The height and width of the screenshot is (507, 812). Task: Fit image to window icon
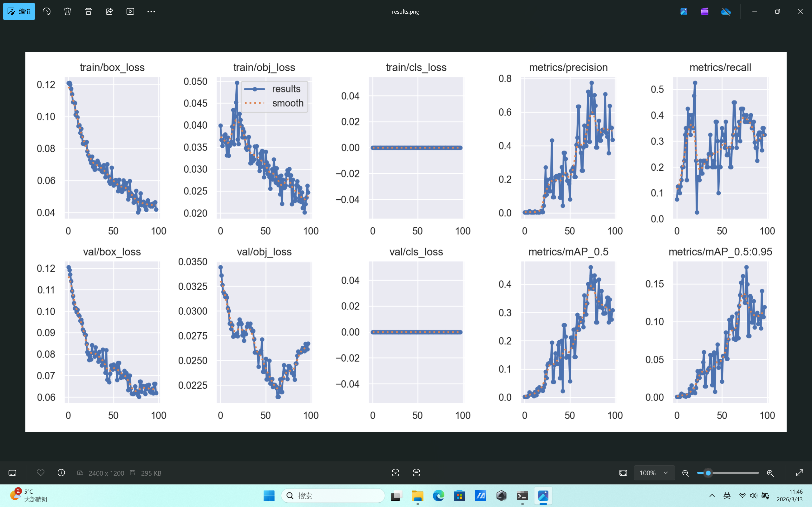click(623, 473)
